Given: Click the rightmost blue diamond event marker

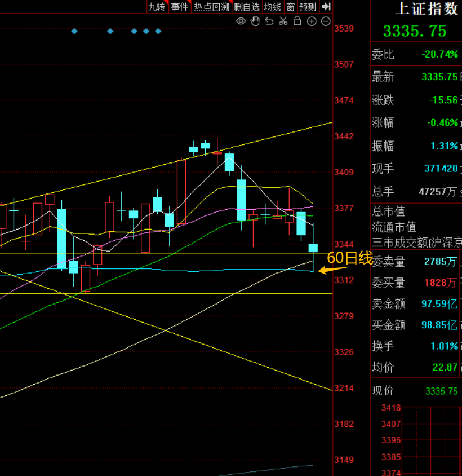Looking at the screenshot, I should [x=158, y=31].
